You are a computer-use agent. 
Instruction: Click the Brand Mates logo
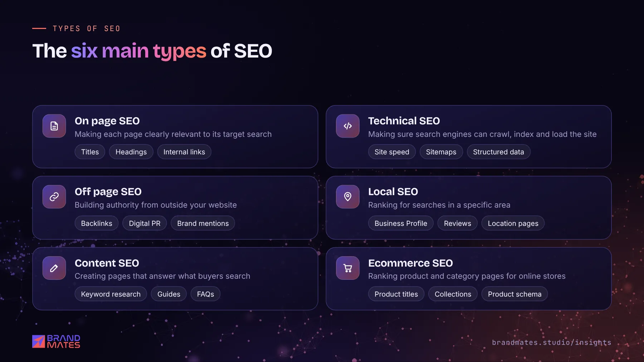(x=56, y=341)
